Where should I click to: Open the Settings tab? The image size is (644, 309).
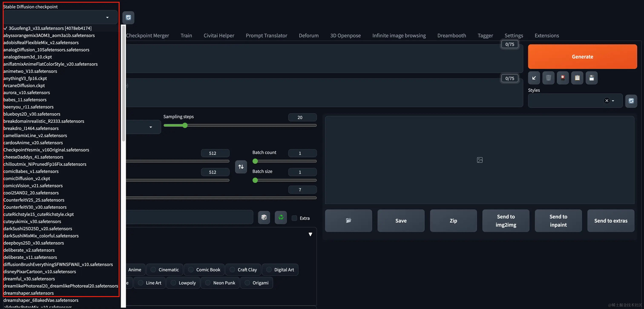pyautogui.click(x=513, y=36)
